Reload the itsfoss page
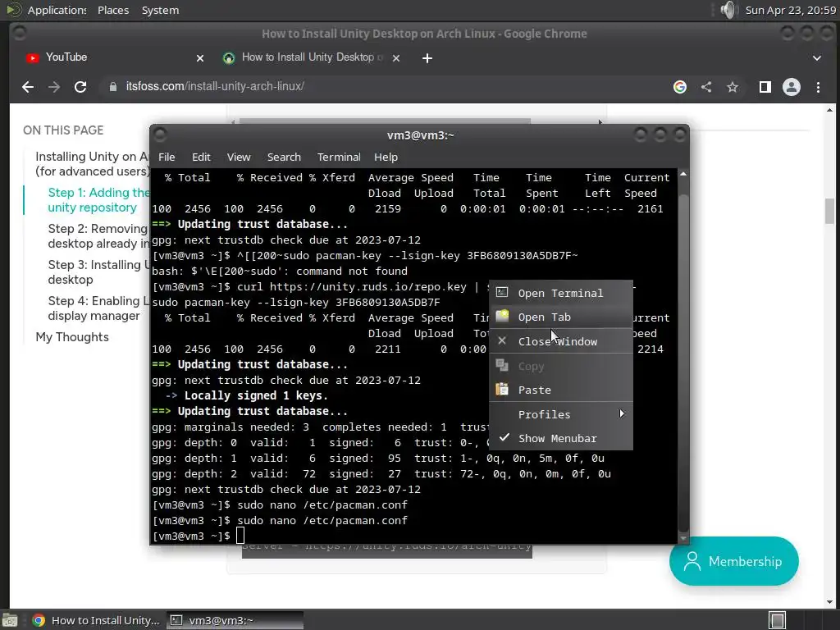 (80, 87)
